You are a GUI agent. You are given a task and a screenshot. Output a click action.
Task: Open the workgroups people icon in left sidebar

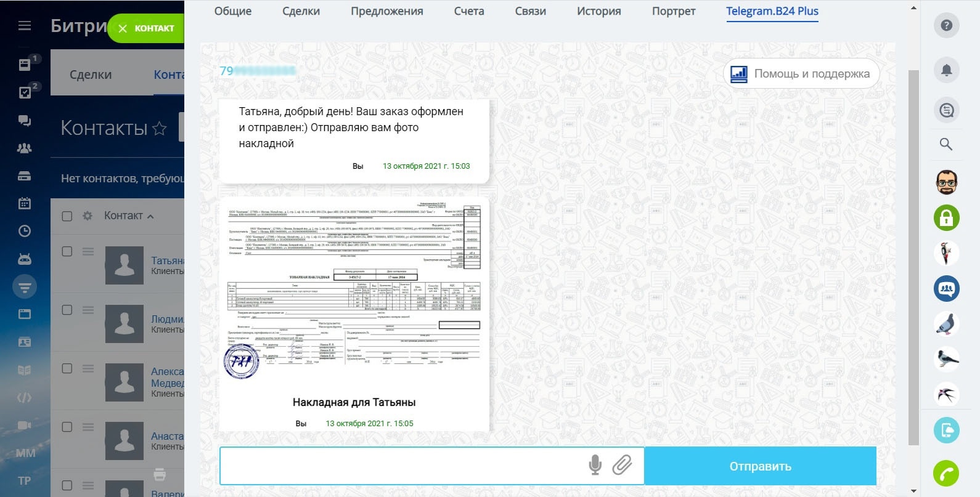[x=25, y=148]
